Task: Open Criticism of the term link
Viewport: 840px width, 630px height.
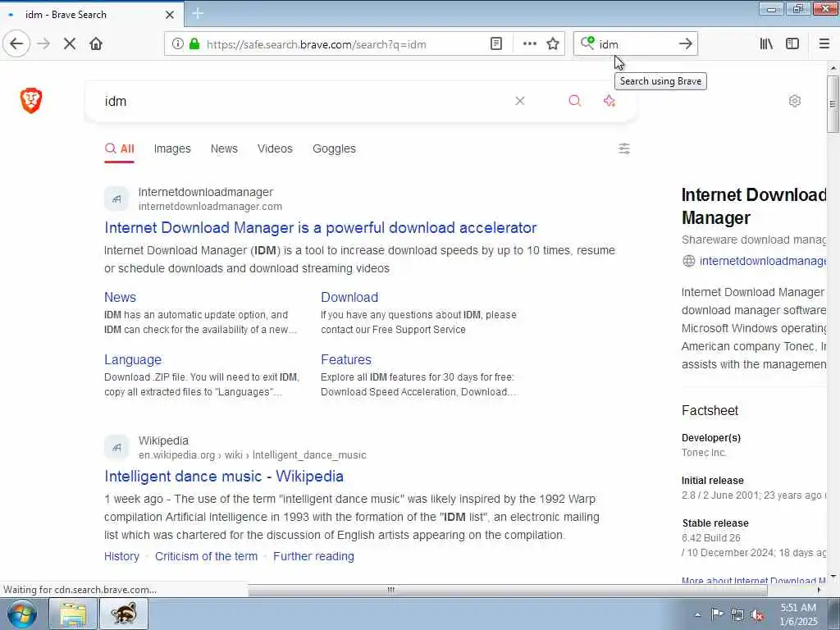Action: pyautogui.click(x=206, y=556)
